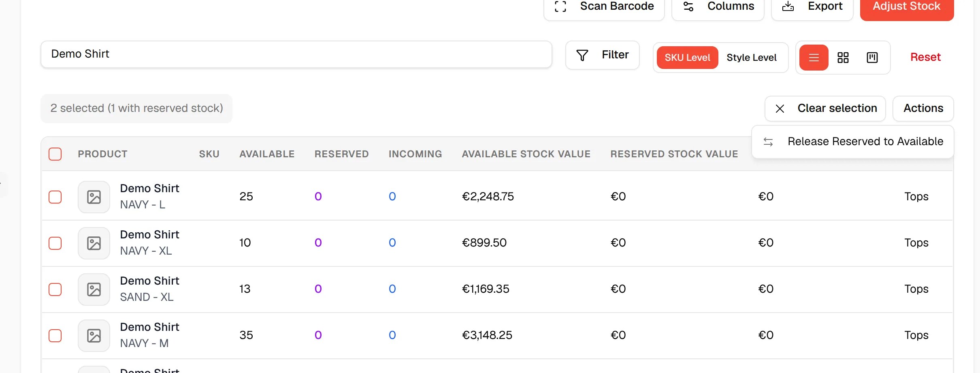Image resolution: width=980 pixels, height=373 pixels.
Task: Choose Release Reserved to Available
Action: click(852, 141)
